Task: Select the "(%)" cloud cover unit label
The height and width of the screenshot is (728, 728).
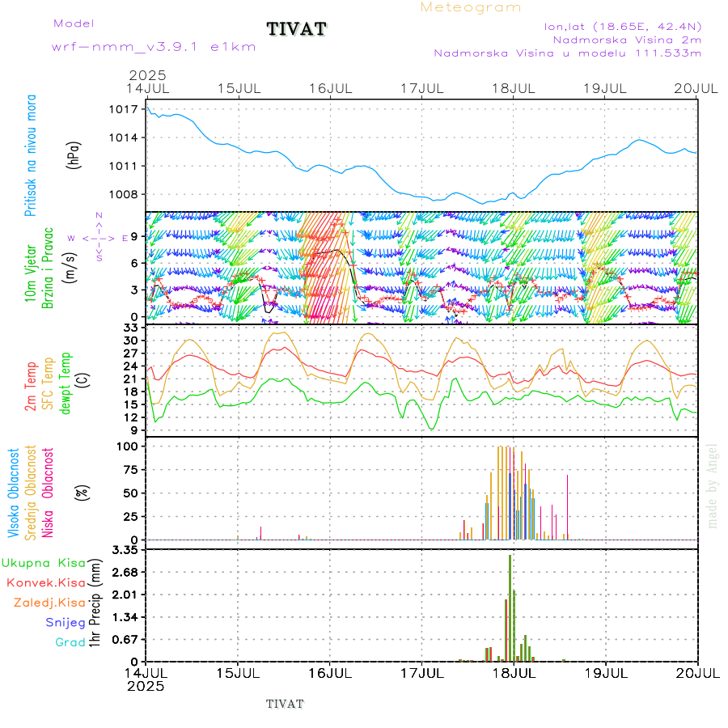Action: (x=83, y=492)
